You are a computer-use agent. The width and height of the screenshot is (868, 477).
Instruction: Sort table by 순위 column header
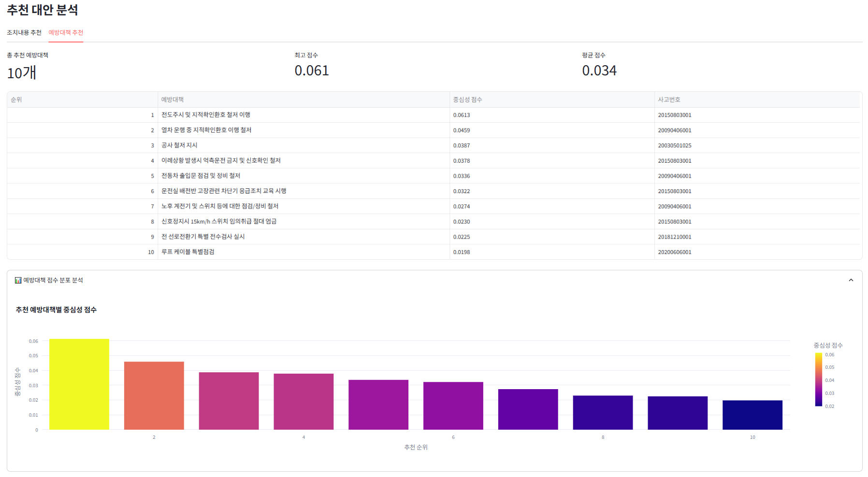[x=16, y=100]
